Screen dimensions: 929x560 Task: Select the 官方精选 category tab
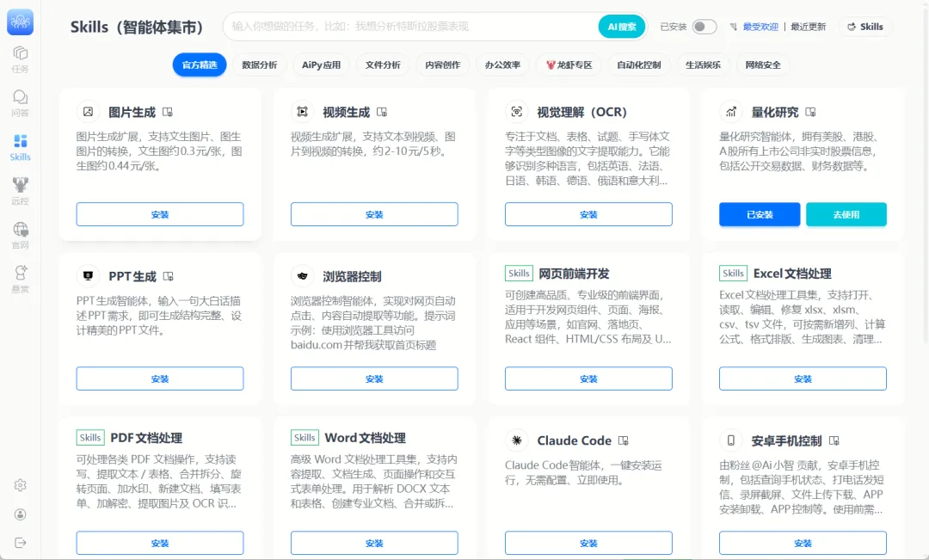click(x=200, y=65)
